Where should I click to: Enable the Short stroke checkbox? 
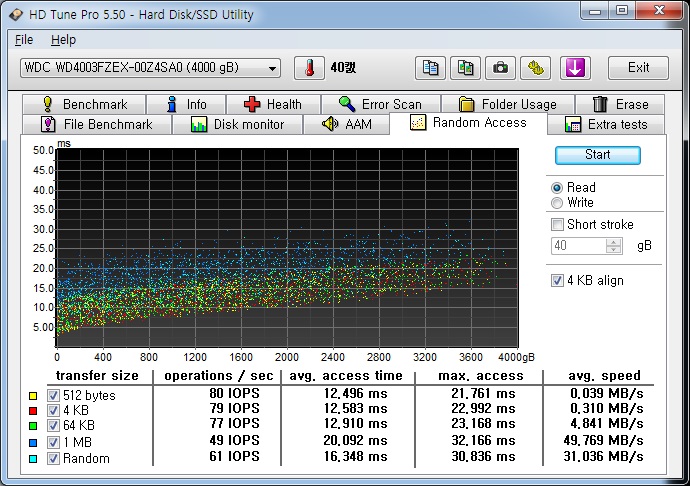[557, 225]
